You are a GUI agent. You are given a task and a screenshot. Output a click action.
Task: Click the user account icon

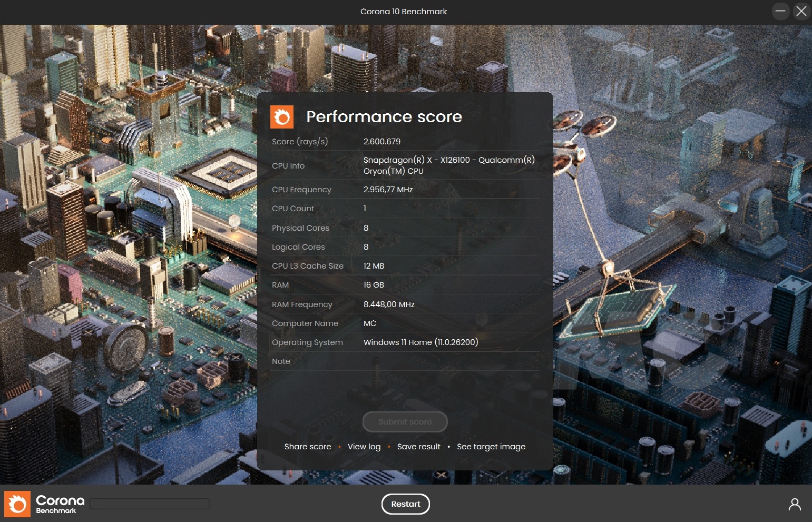click(x=795, y=504)
